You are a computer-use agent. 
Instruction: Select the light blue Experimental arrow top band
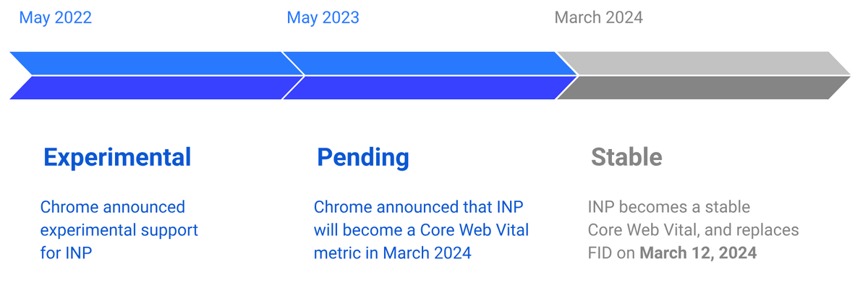pos(156,63)
